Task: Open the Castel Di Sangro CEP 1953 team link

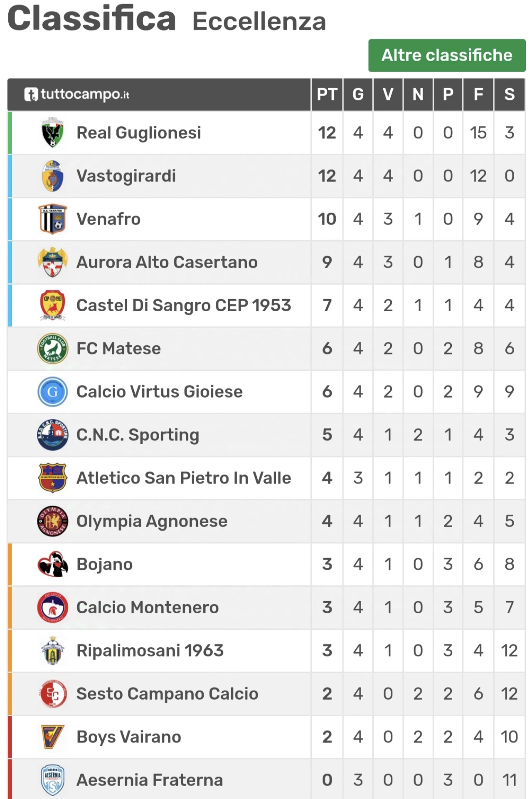Action: pyautogui.click(x=184, y=305)
